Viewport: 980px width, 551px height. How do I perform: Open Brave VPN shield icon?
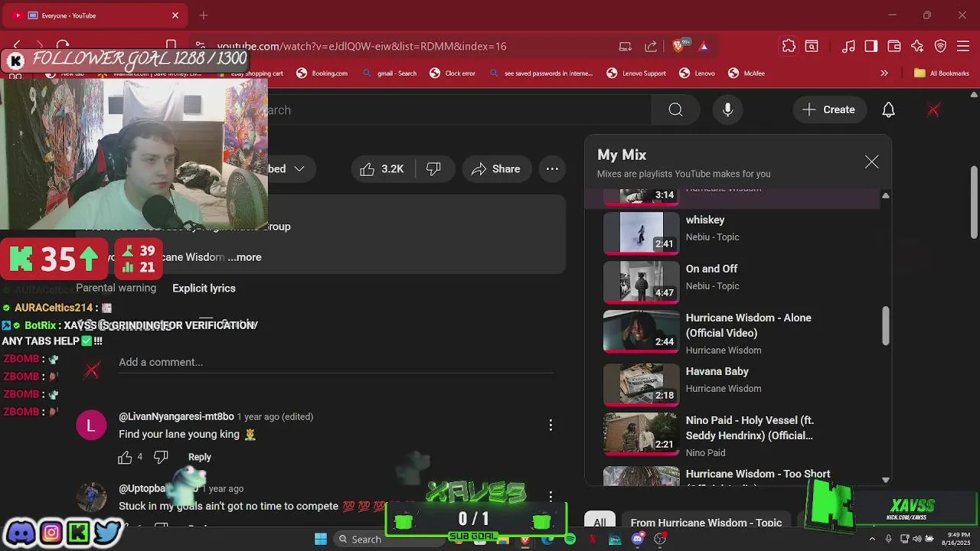941,46
